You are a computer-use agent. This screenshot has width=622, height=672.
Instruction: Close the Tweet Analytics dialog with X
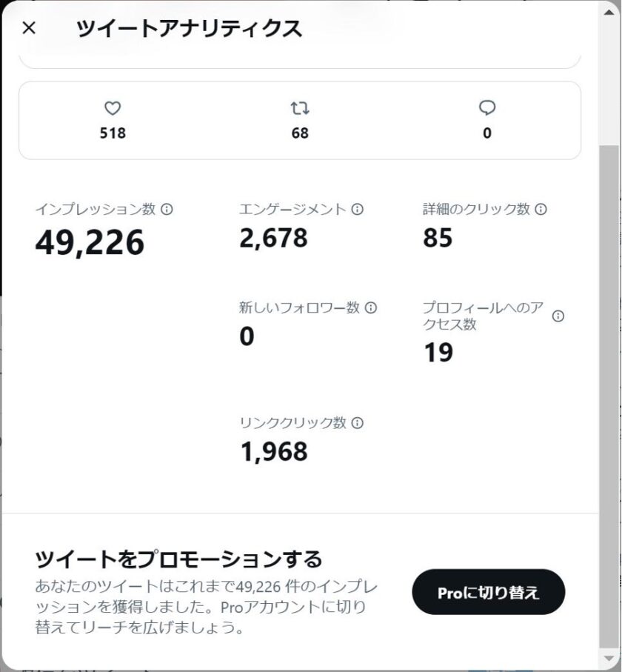[x=29, y=28]
